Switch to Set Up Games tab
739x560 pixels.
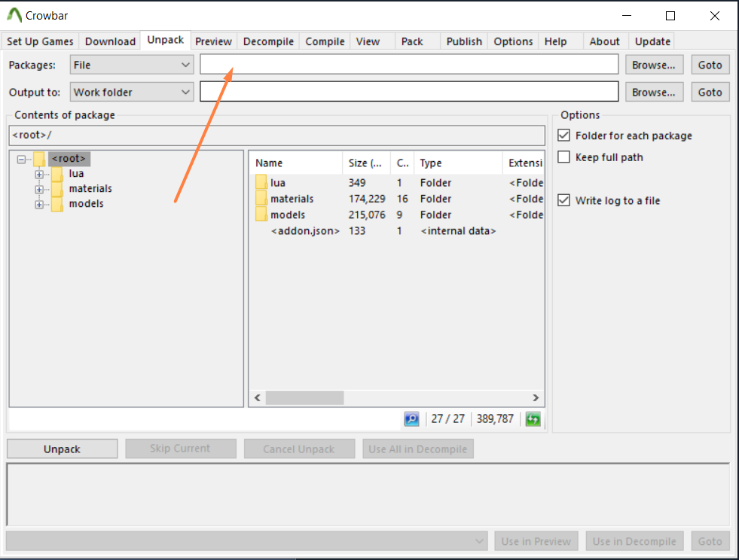tap(40, 41)
